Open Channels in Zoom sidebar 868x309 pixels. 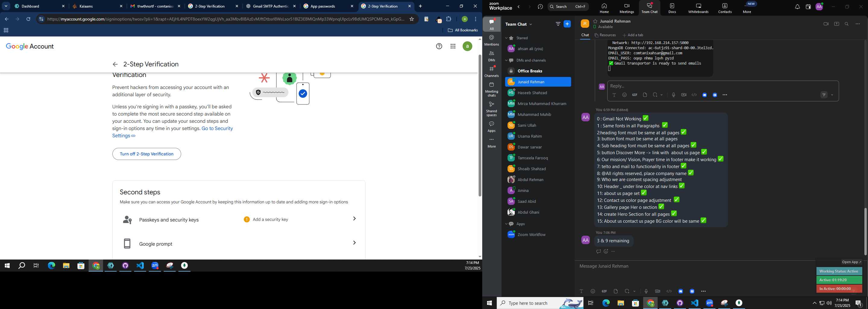pos(492,72)
